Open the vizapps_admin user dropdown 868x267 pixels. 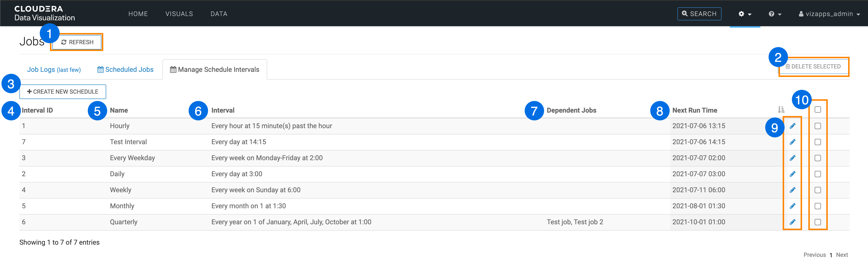tap(829, 14)
